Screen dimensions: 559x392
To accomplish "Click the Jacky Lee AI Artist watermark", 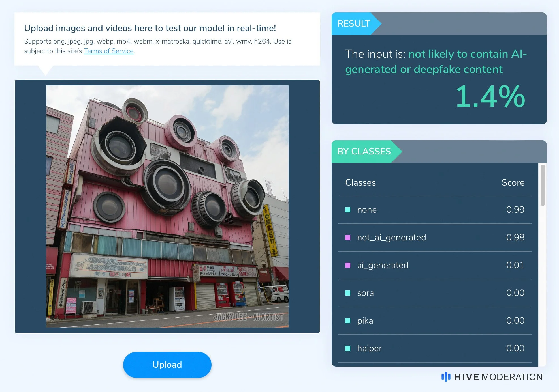I will [x=248, y=317].
